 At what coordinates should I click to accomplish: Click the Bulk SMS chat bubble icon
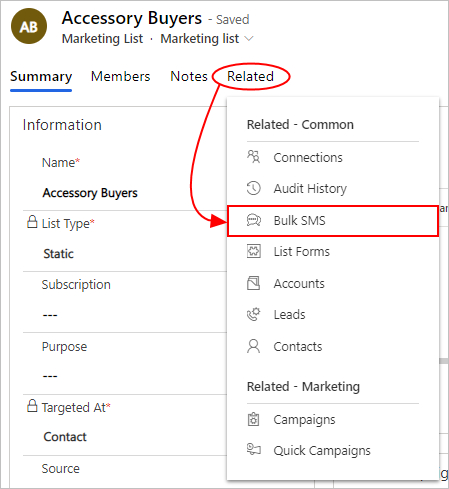click(254, 220)
